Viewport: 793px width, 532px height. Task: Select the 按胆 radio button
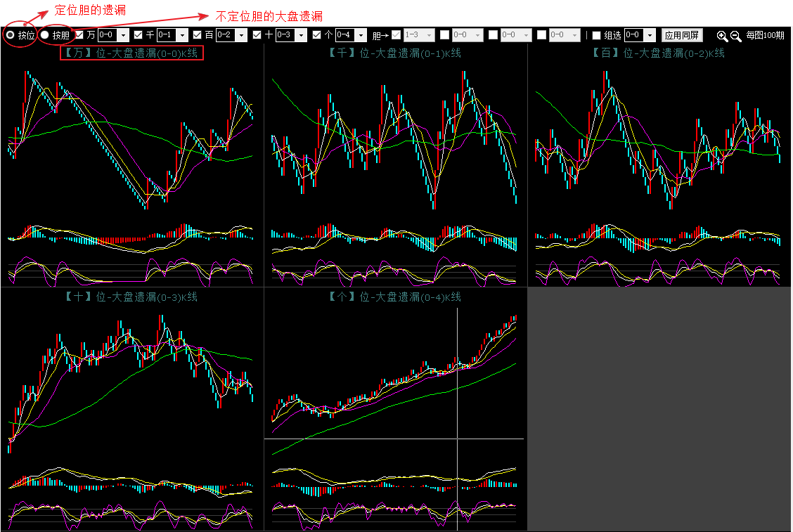tap(44, 35)
